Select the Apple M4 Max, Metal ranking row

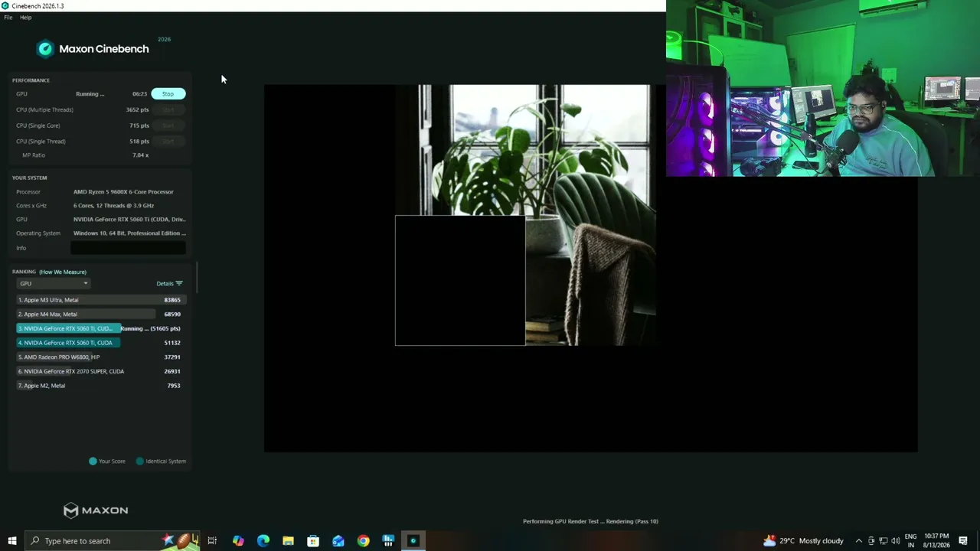(100, 315)
